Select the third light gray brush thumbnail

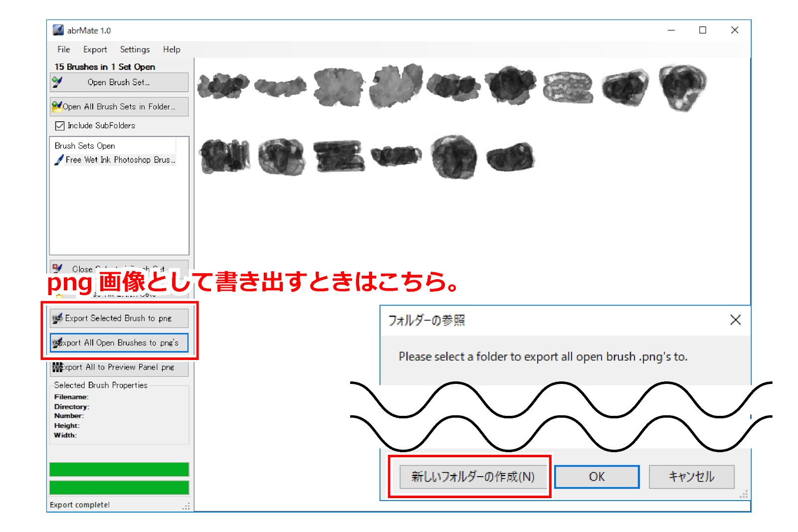click(339, 87)
